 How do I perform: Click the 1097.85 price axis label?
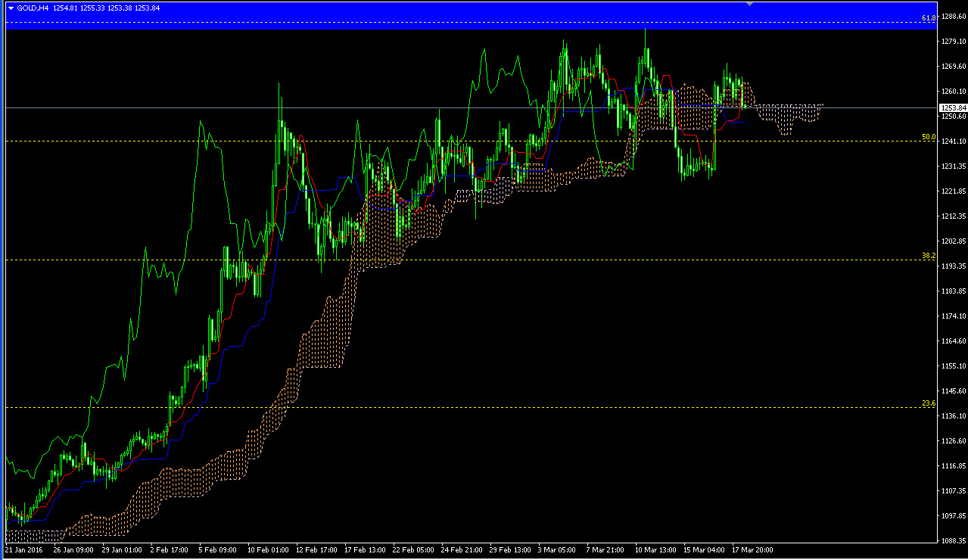point(954,516)
